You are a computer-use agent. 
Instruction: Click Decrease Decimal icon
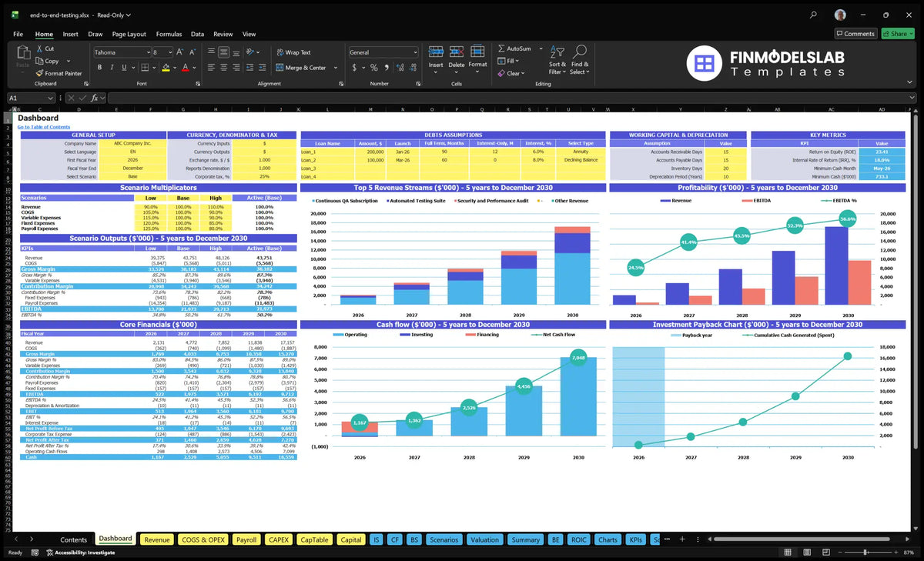pos(413,68)
